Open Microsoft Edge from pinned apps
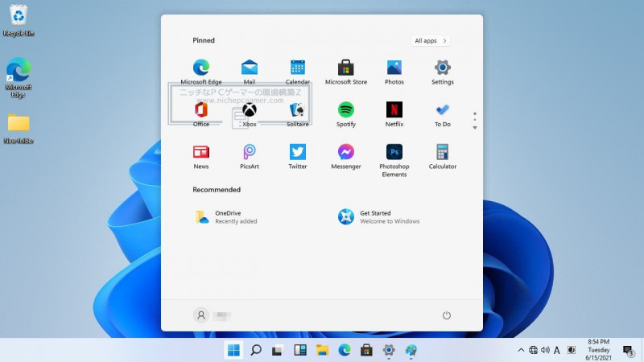The image size is (644, 362). 200,72
